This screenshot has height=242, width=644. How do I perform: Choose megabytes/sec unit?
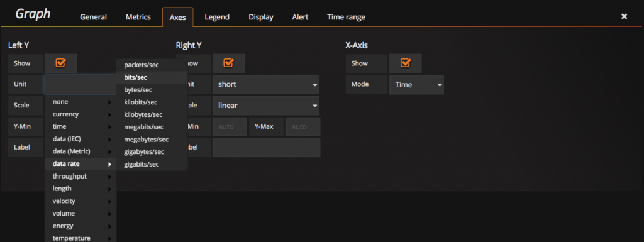(152, 140)
